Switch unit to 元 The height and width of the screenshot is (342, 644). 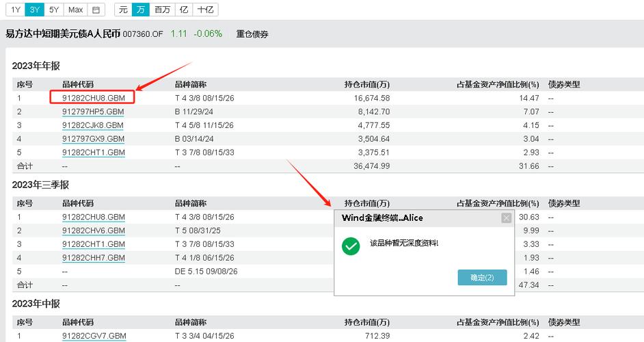(123, 10)
